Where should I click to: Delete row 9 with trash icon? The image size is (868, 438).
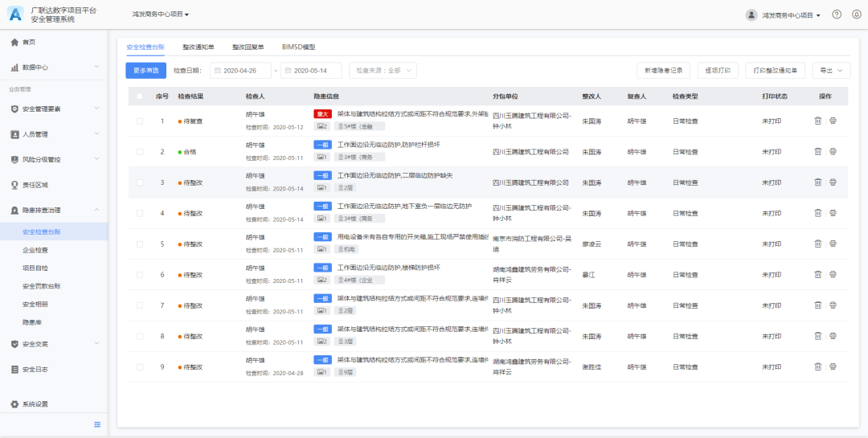[x=817, y=366]
